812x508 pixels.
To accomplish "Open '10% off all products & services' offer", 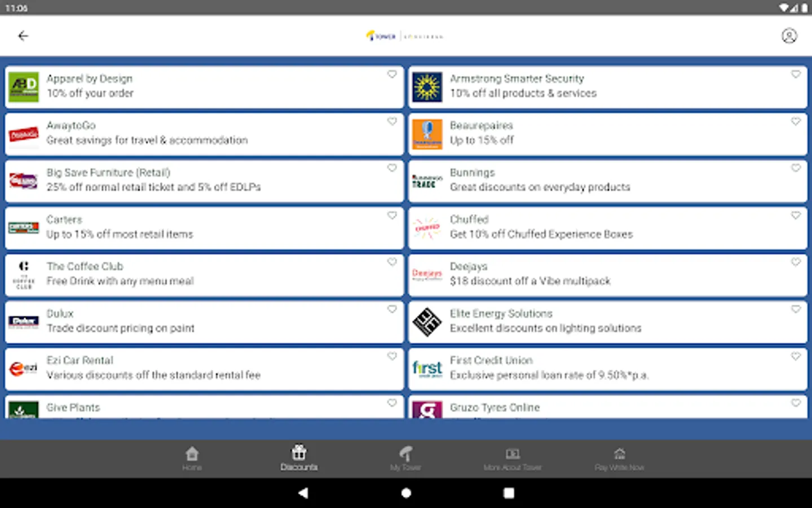I will [x=523, y=94].
